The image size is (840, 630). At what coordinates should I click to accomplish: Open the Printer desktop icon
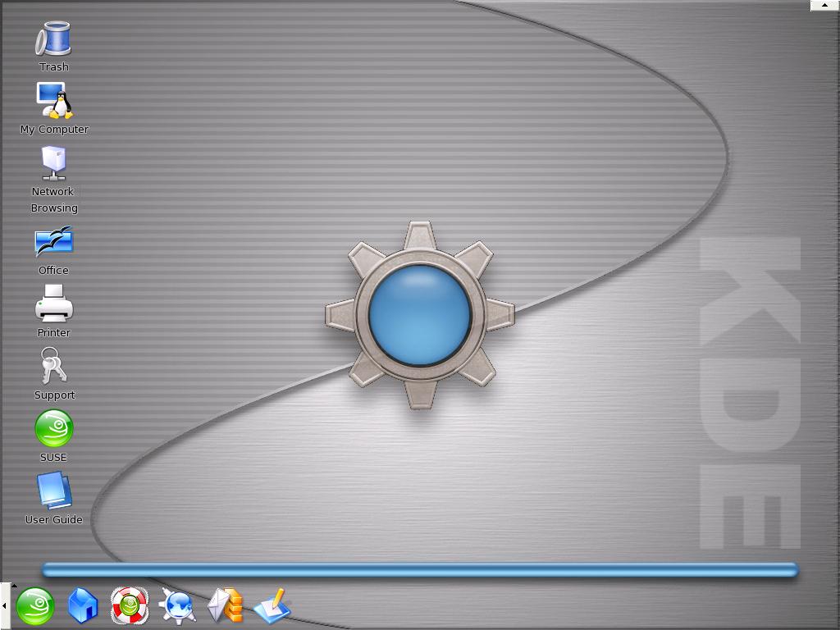[53, 304]
